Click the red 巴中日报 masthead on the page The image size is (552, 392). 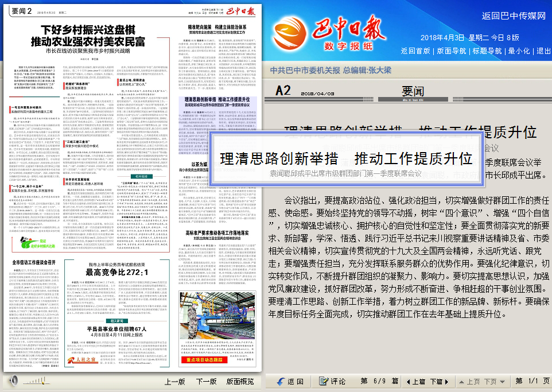pyautogui.click(x=240, y=11)
